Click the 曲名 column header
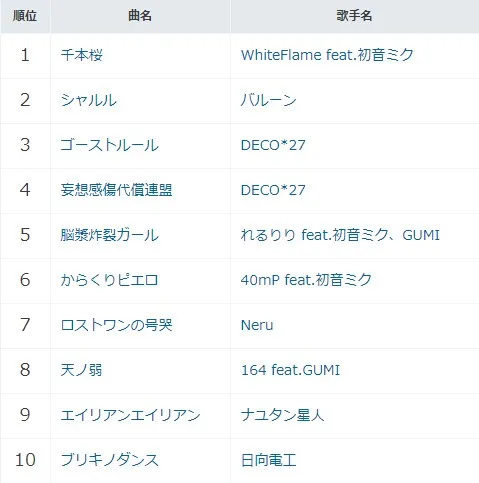The image size is (479, 483). pyautogui.click(x=140, y=16)
